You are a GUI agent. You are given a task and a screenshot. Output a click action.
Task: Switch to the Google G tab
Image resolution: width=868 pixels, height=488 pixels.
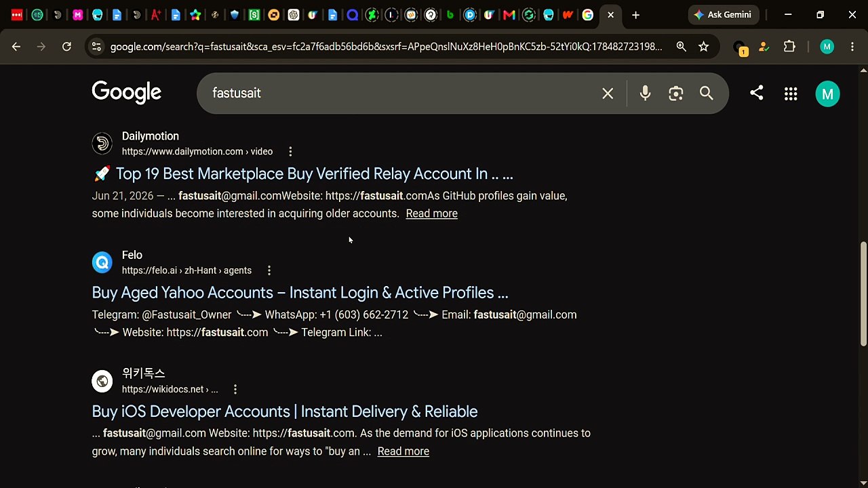[588, 15]
